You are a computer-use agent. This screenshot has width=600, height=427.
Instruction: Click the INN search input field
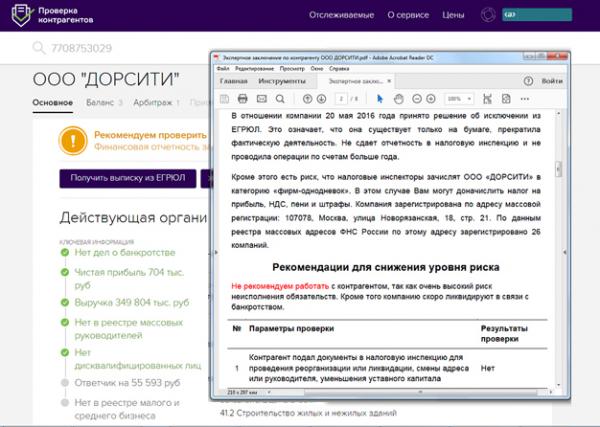coord(120,49)
